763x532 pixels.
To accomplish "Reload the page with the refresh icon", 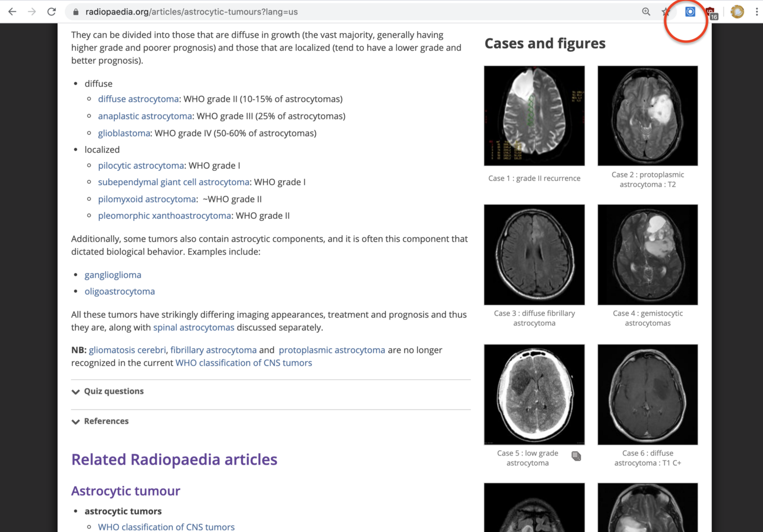I will [x=52, y=11].
